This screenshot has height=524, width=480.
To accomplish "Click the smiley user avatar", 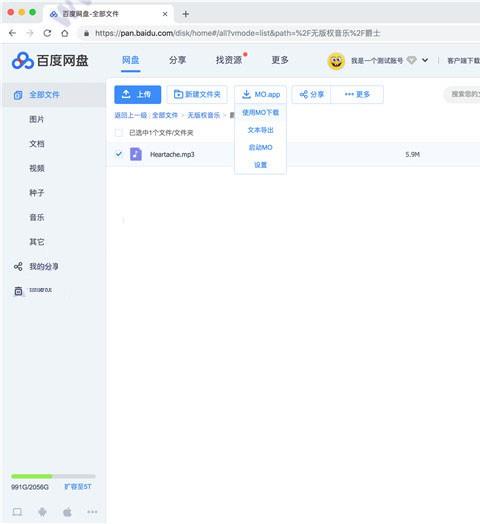I will point(336,61).
